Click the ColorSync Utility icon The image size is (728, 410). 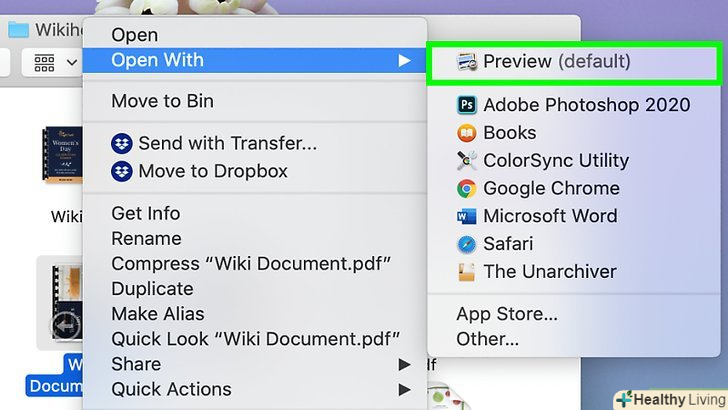point(467,161)
